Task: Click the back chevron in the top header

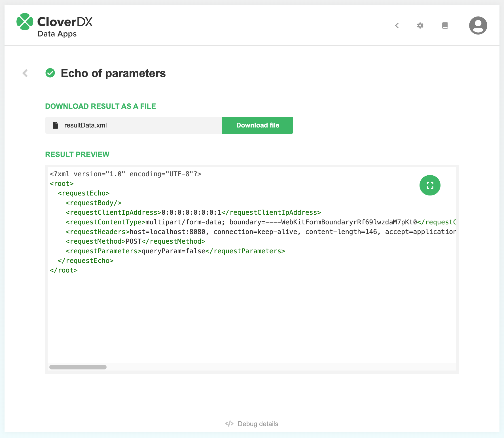Action: coord(397,25)
